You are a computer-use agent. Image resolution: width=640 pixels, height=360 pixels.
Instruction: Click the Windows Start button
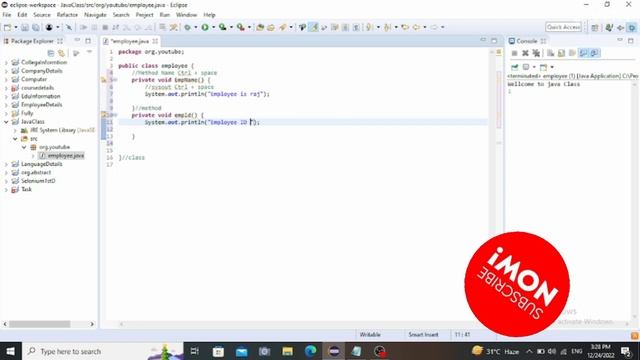(x=11, y=351)
